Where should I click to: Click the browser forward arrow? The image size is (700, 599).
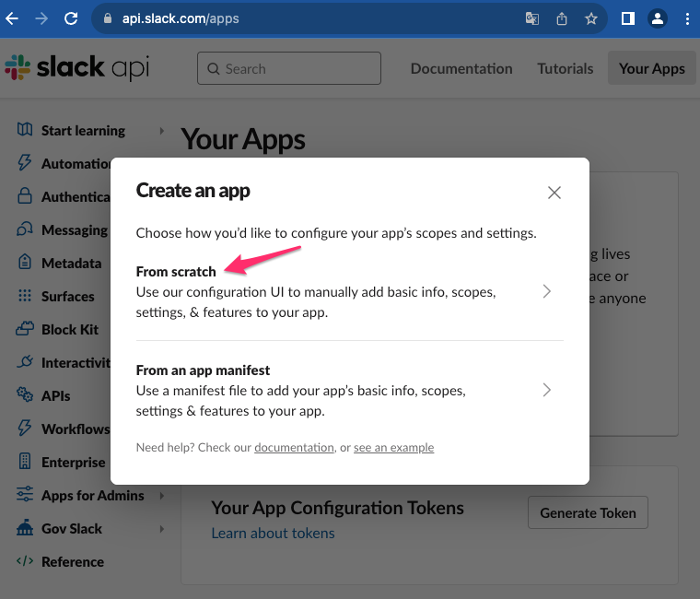[x=41, y=18]
